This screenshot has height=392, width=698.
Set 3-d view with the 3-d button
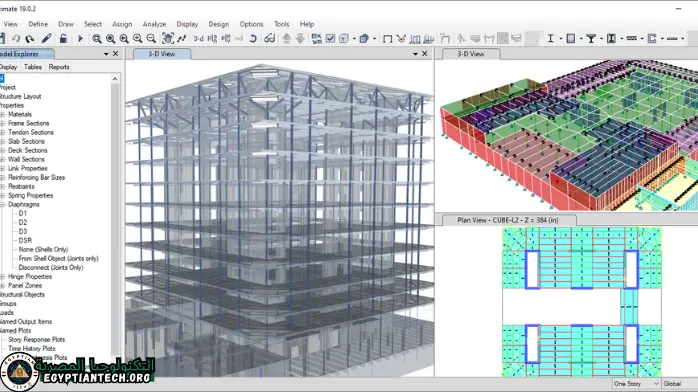[x=198, y=39]
